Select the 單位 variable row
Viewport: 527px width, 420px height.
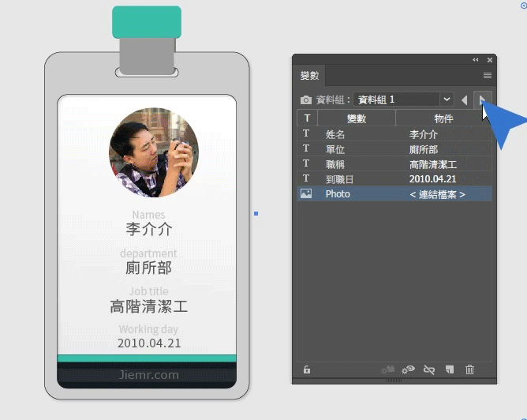[394, 149]
